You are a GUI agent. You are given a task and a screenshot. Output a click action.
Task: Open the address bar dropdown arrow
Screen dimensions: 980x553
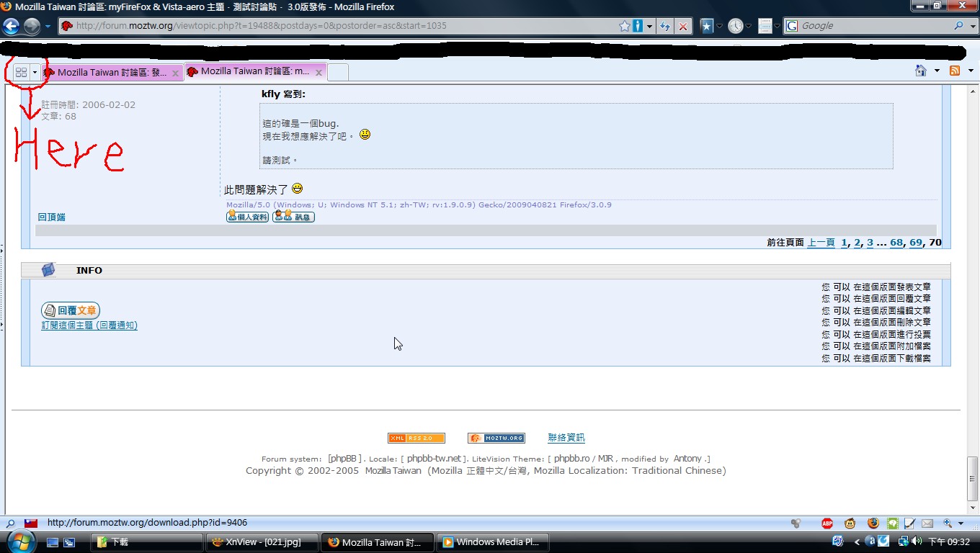[x=650, y=26]
